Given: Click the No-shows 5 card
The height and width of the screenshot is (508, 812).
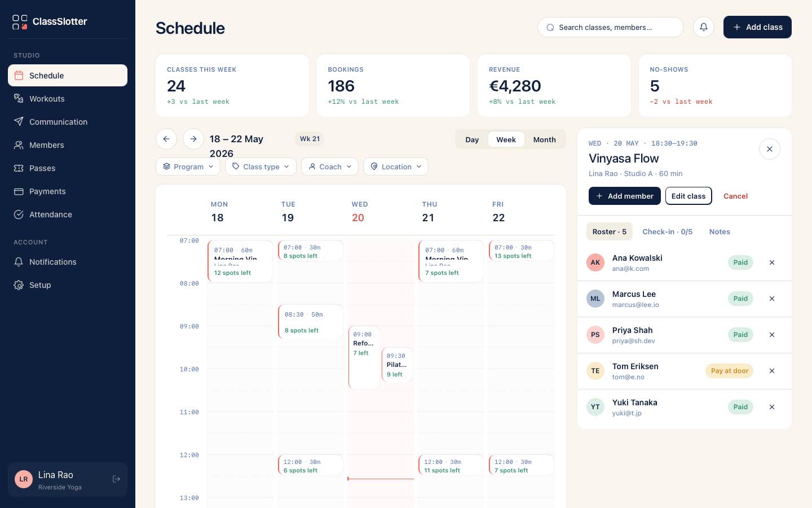Looking at the screenshot, I should [715, 85].
